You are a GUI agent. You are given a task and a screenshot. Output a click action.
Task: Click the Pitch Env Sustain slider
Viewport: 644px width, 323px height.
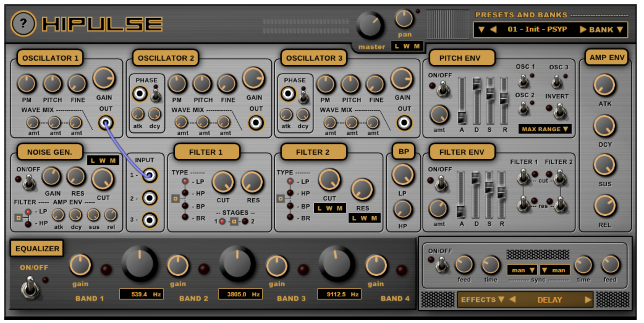coord(490,101)
